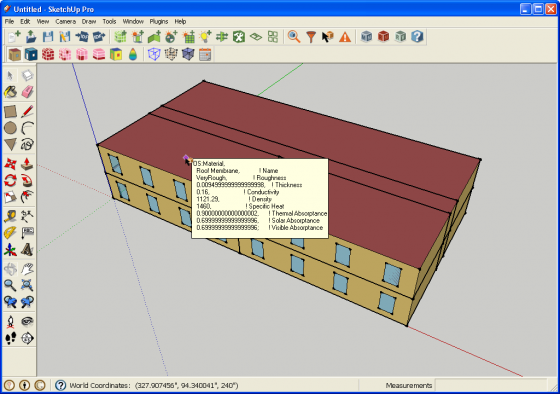Click the magnifying glass Search Surfaces icon
Image resolution: width=560 pixels, height=394 pixels.
pos(294,37)
